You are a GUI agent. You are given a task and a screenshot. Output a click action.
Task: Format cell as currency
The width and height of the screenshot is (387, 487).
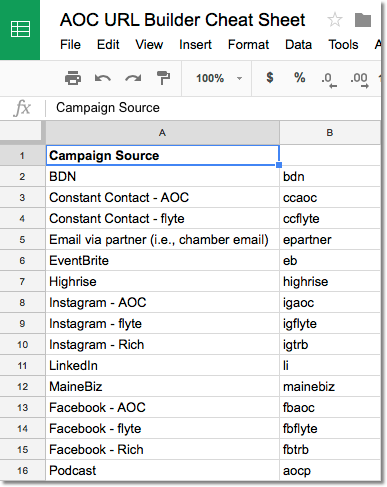pos(270,78)
